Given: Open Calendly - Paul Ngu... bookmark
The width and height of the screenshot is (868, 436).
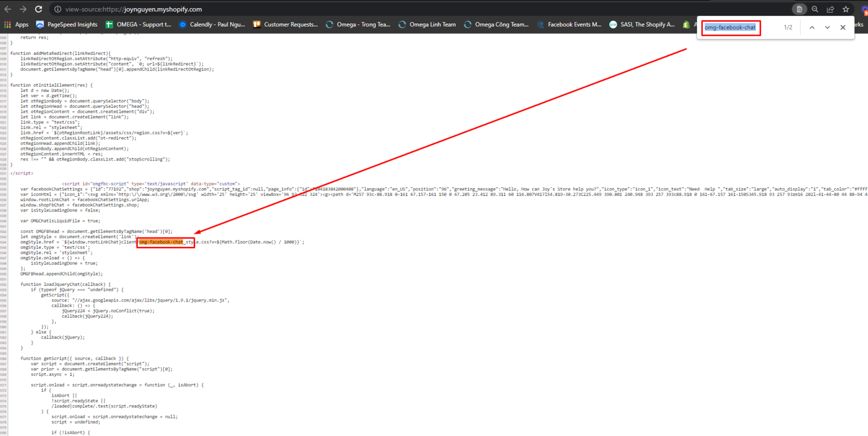Looking at the screenshot, I should click(212, 24).
